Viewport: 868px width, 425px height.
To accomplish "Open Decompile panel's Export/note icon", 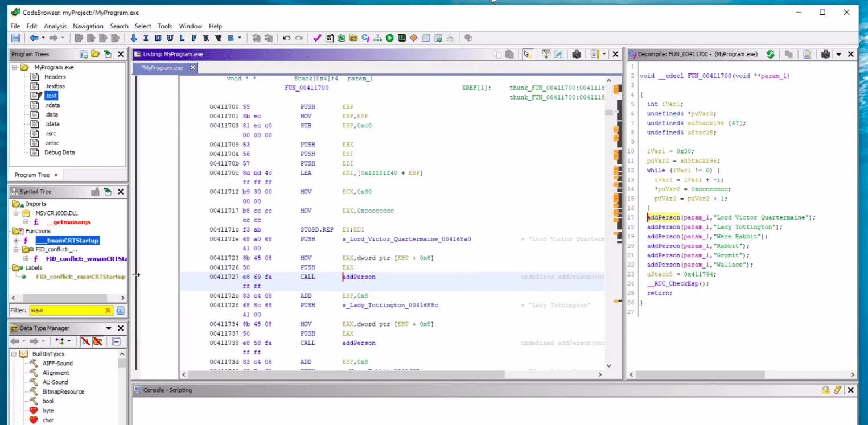I will pyautogui.click(x=807, y=54).
